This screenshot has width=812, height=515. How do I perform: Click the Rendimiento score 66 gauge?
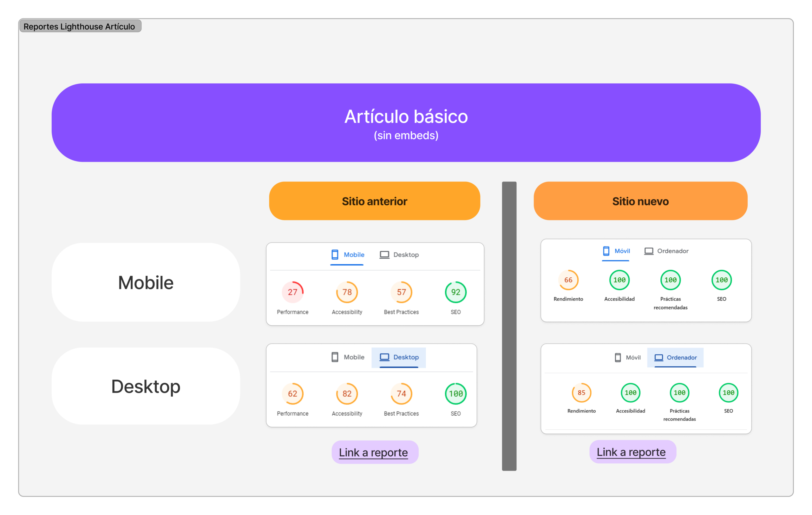tap(568, 280)
